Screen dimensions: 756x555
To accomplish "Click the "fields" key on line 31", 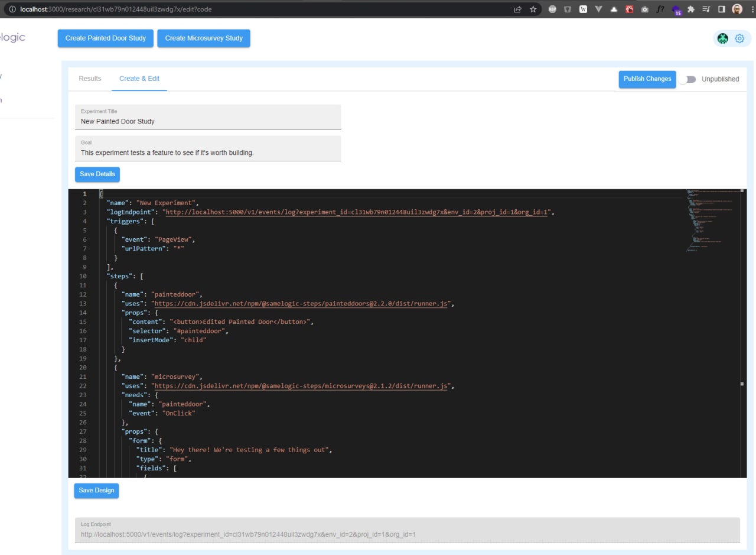I will coord(151,468).
